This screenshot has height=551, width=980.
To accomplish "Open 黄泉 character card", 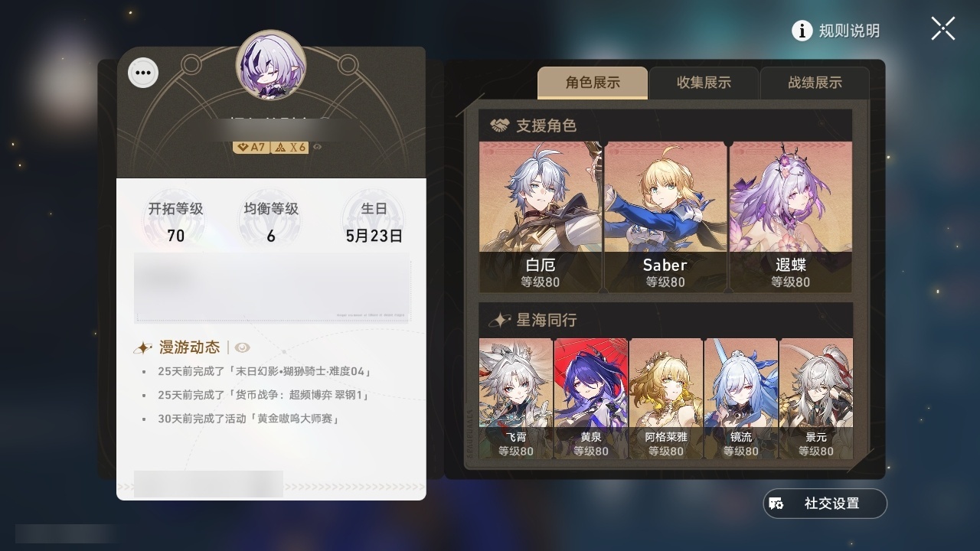I will [591, 399].
